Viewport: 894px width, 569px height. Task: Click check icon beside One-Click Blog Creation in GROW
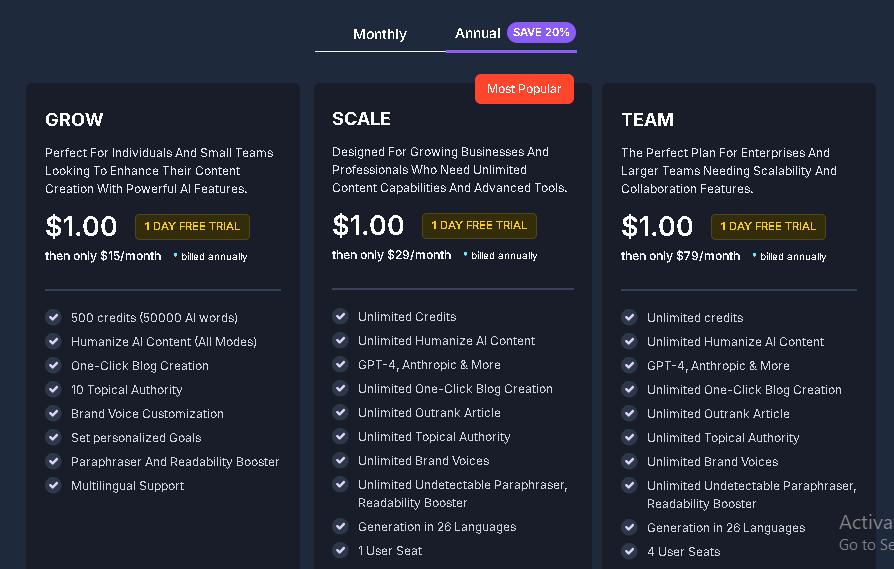click(54, 365)
